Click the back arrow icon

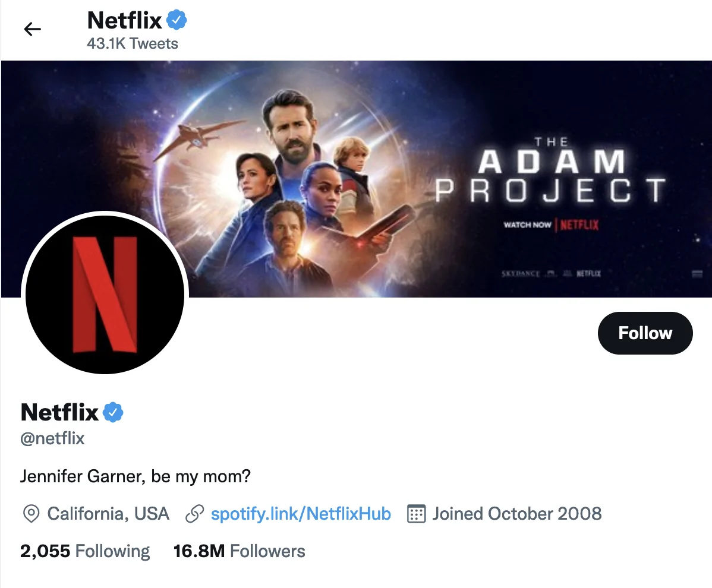click(x=32, y=29)
